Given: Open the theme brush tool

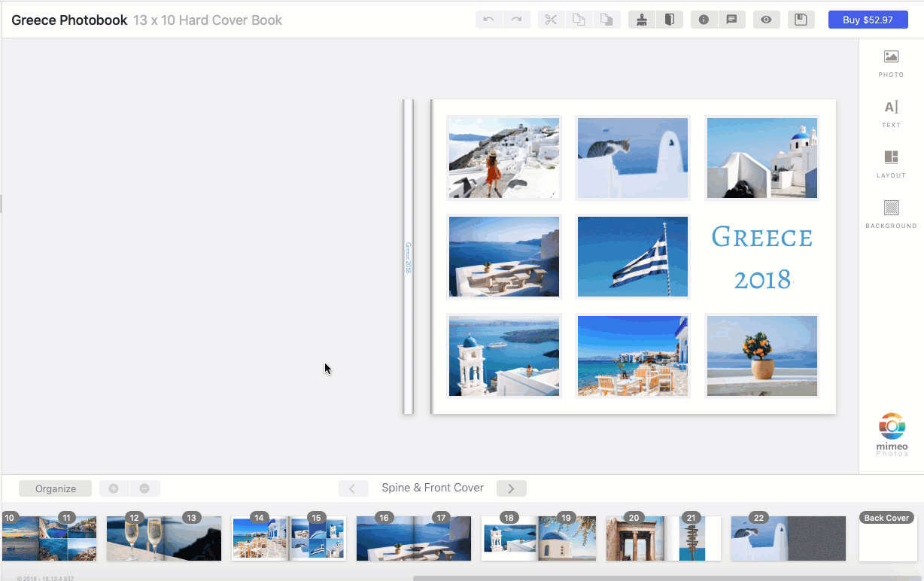Looking at the screenshot, I should point(642,20).
